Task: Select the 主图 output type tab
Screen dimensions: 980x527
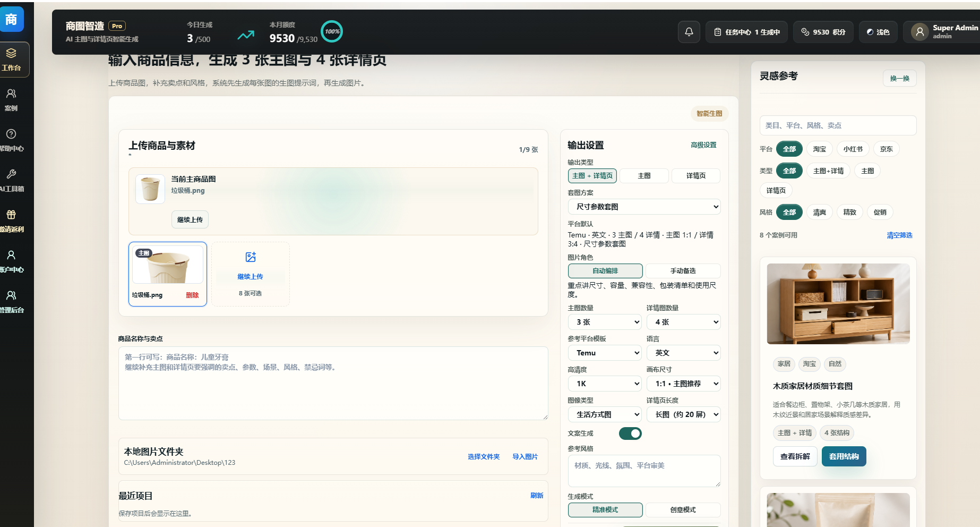Action: tap(644, 176)
